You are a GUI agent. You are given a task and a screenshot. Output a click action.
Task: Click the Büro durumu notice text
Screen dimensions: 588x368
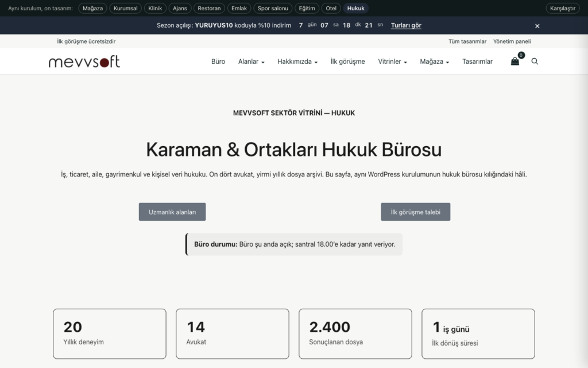point(295,244)
